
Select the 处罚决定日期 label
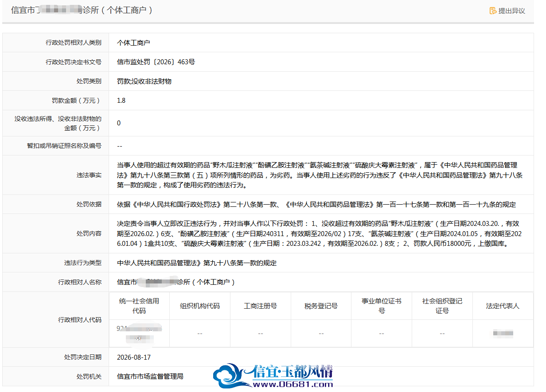83,357
